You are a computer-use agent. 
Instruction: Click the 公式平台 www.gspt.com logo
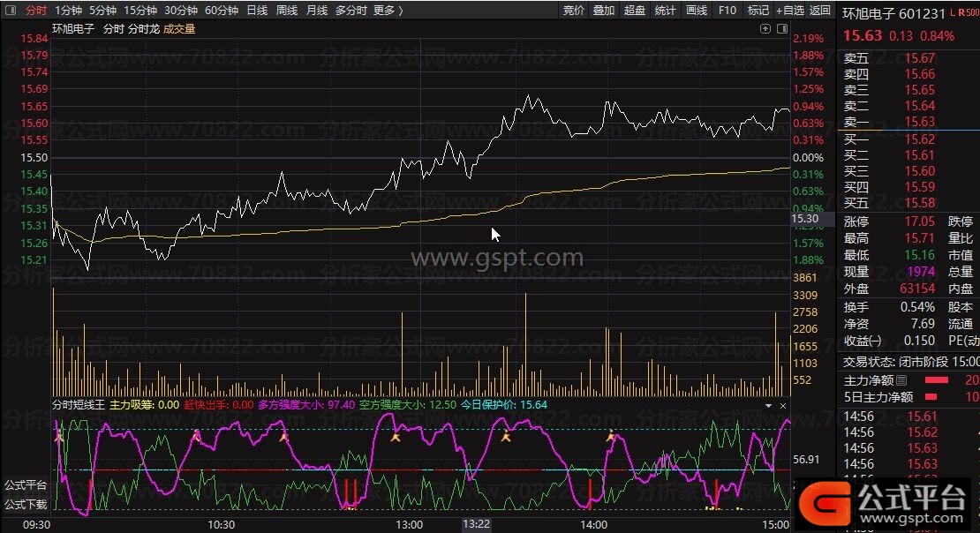[883, 504]
